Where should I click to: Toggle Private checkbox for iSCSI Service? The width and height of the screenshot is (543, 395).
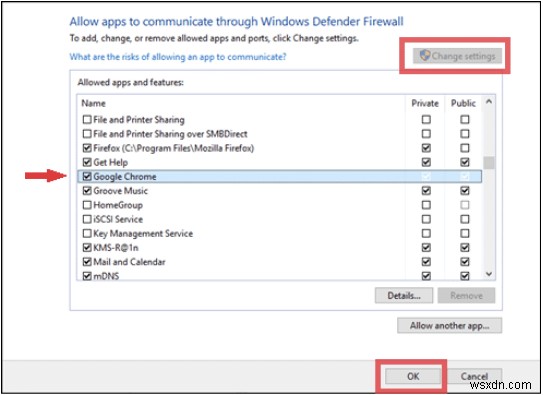pyautogui.click(x=426, y=219)
